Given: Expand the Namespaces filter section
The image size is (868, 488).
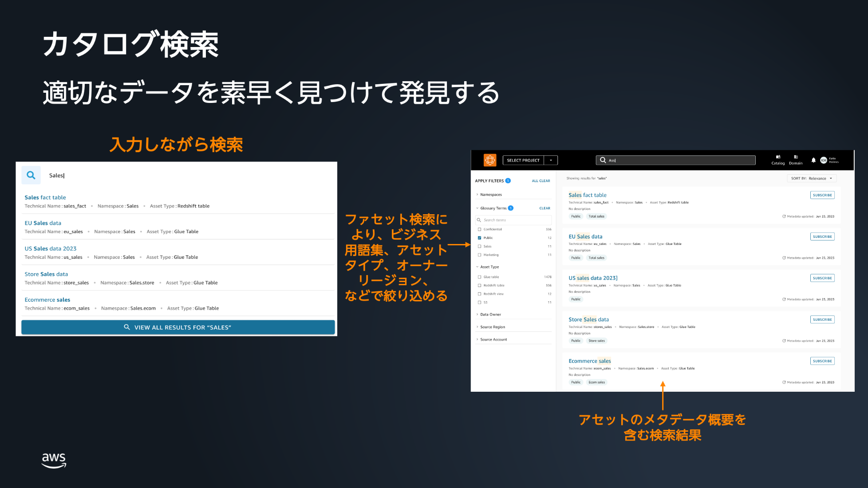Looking at the screenshot, I should pos(491,195).
